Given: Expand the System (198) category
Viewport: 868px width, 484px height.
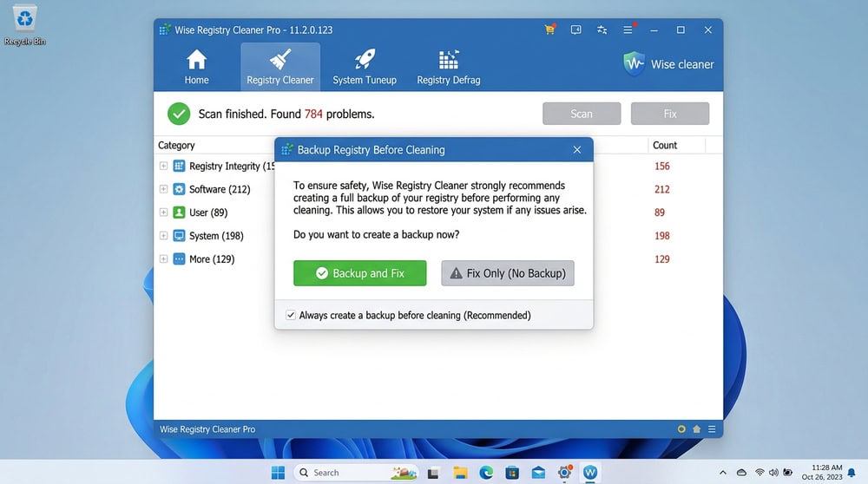Looking at the screenshot, I should [163, 236].
